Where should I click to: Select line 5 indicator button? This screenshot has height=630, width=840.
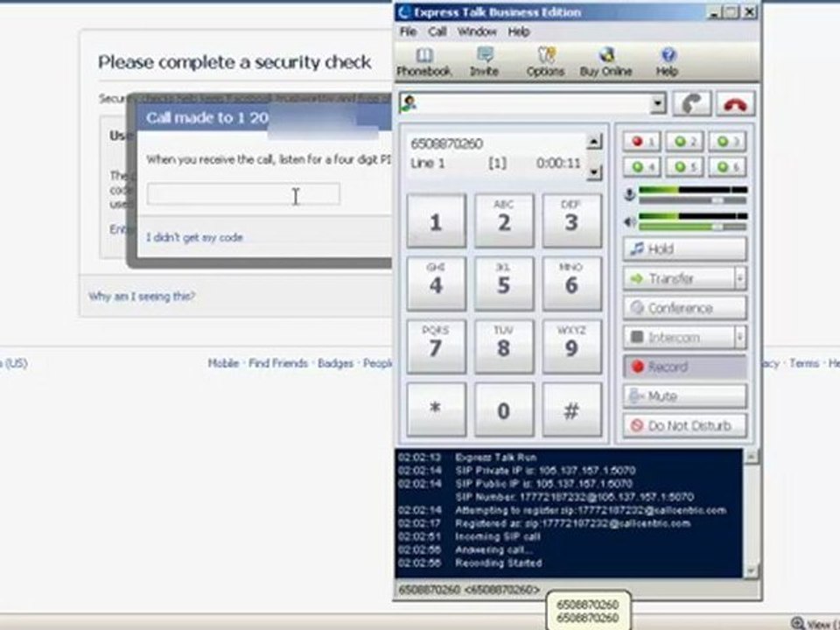(x=684, y=167)
